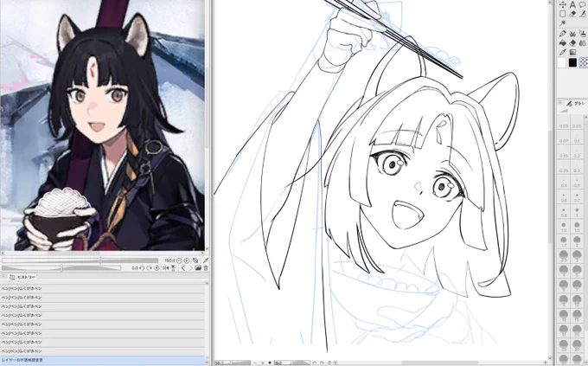Select the Move Layer tool
The height and width of the screenshot is (366, 588).
[563, 4]
